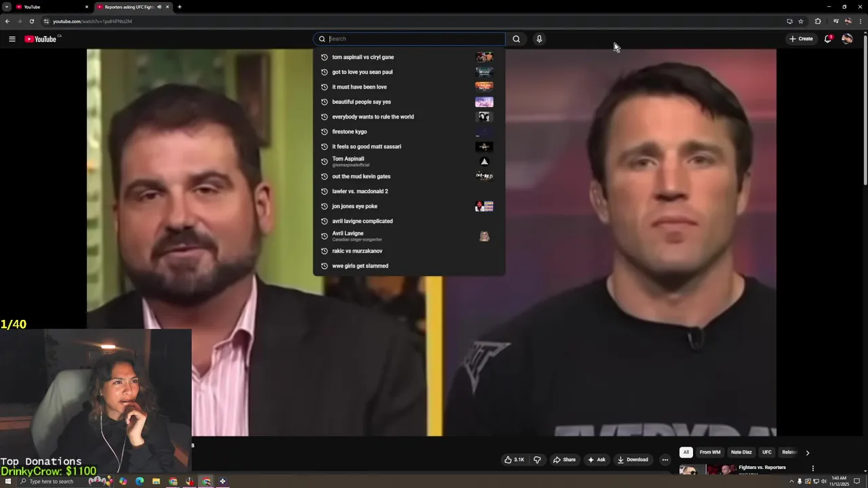Open the media controls icon in toolbar
Screen dimensions: 868x488
tap(836, 21)
